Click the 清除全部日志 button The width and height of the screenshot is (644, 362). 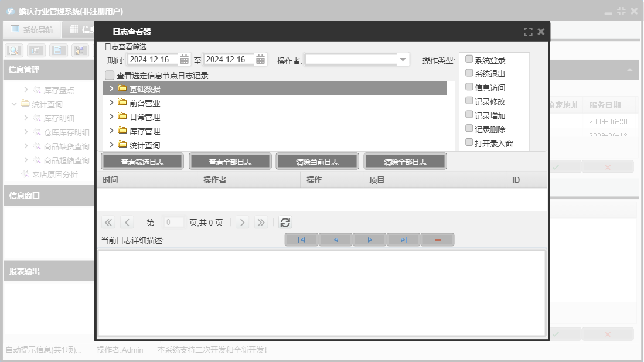coord(405,162)
